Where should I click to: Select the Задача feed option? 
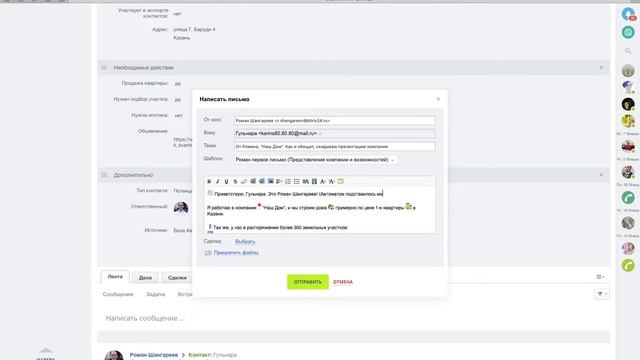tap(156, 294)
